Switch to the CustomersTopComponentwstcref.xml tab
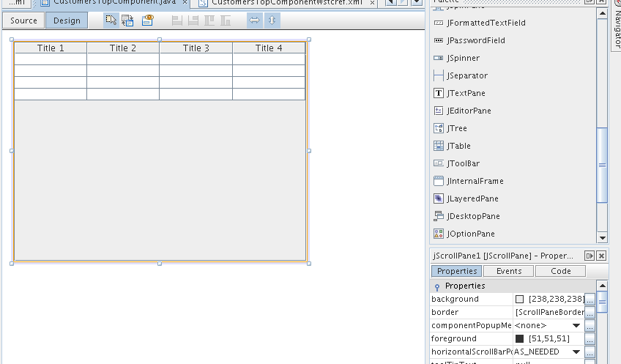Screen dimensions: 621x364 (287, 2)
